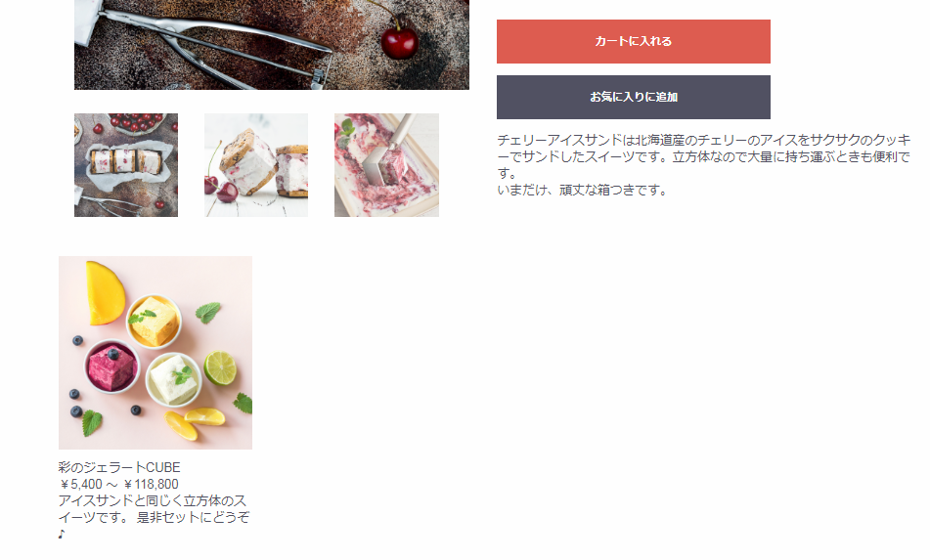
Task: Click the いまだけ、頑丈な箱つきです line
Action: (583, 191)
